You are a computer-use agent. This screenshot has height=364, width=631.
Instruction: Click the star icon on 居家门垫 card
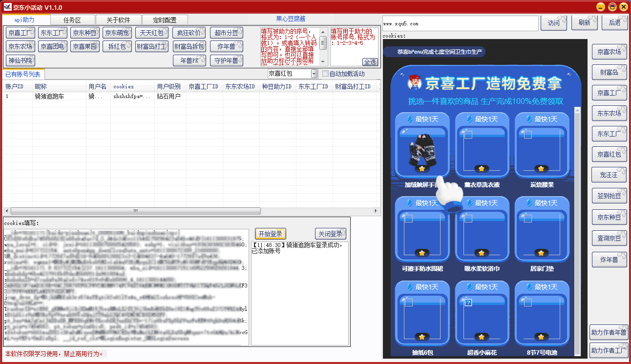[x=541, y=253]
